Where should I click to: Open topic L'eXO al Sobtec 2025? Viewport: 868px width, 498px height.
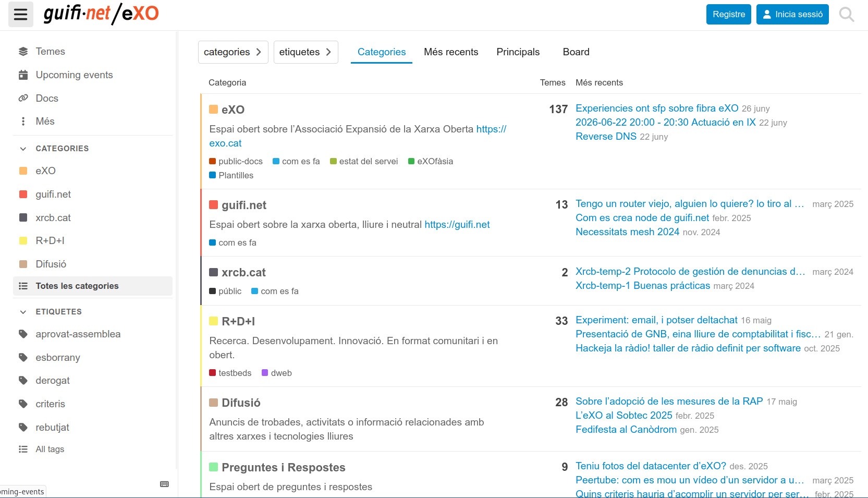624,416
